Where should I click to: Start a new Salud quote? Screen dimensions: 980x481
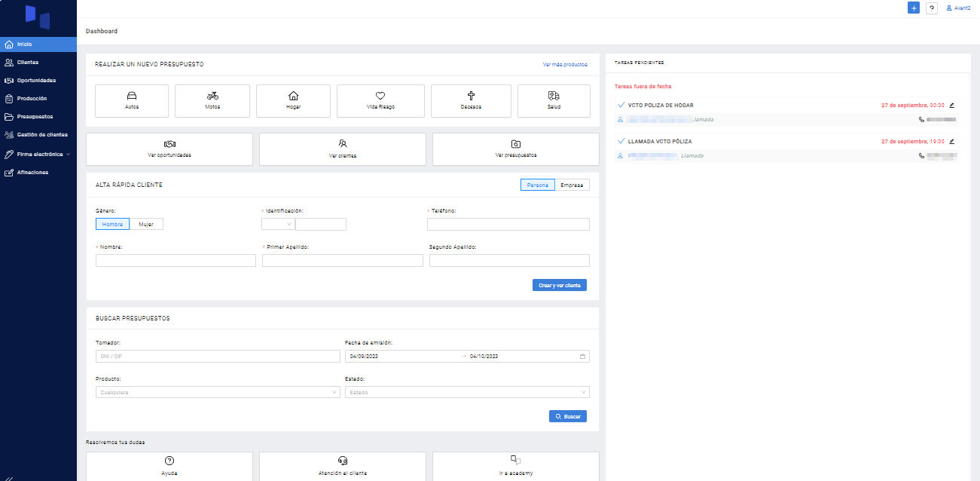click(554, 101)
